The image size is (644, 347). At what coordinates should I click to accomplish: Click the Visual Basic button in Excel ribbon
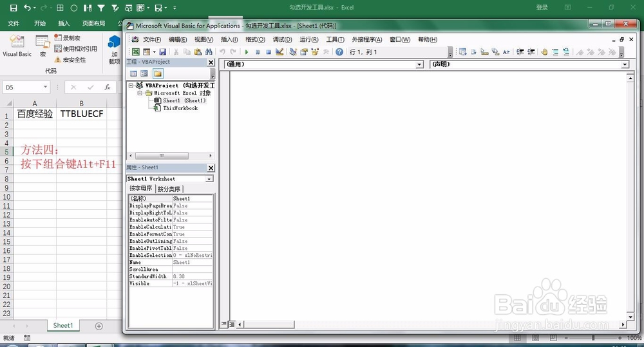17,46
